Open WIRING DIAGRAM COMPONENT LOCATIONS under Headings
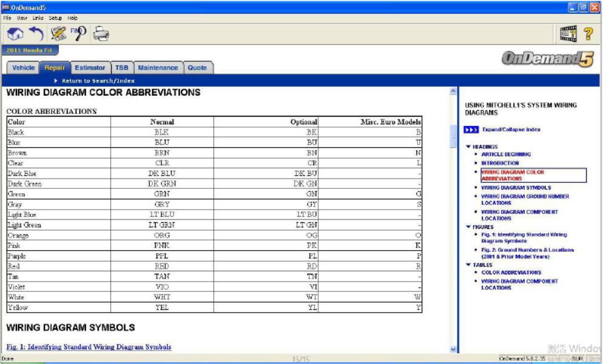The width and height of the screenshot is (603, 364). (519, 215)
